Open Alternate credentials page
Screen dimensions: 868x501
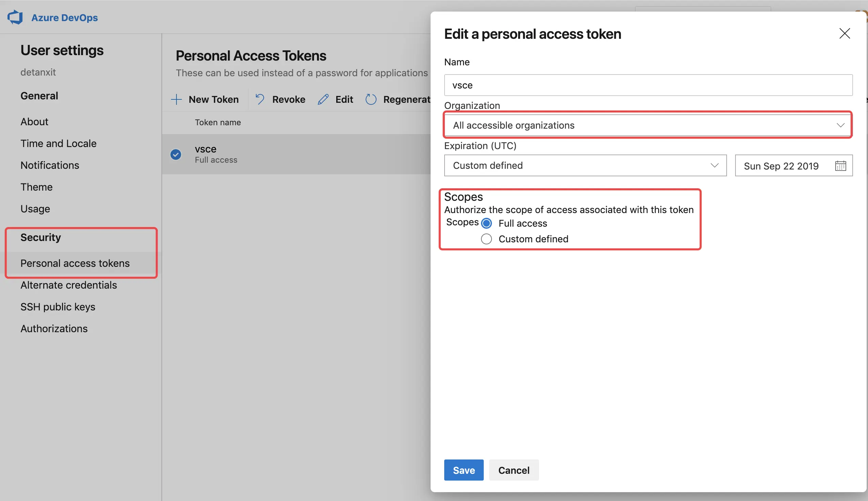point(68,285)
